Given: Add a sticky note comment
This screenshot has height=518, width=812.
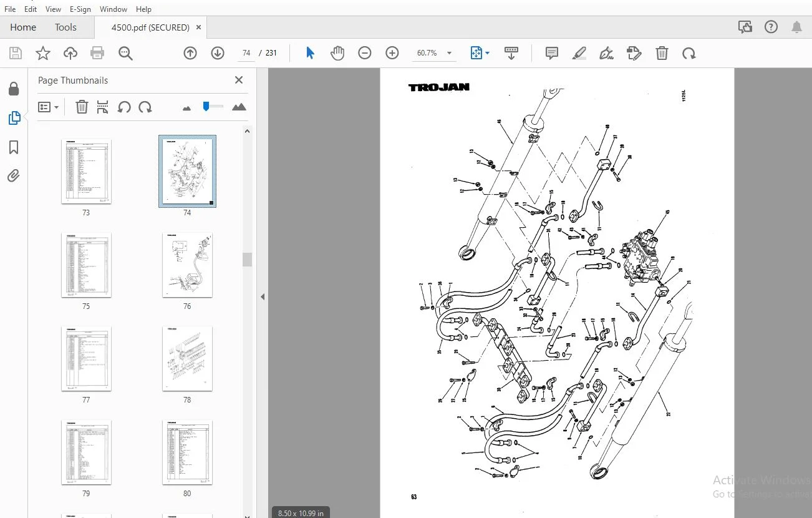Looking at the screenshot, I should click(x=552, y=53).
